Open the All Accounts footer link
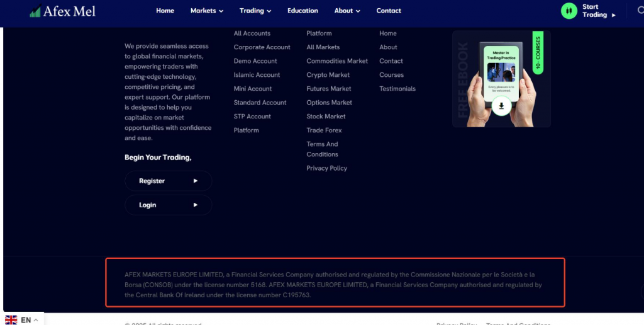The height and width of the screenshot is (325, 644). point(252,33)
